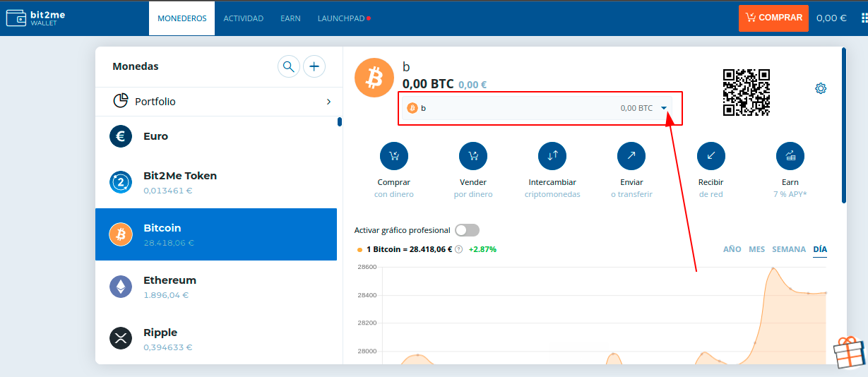Click the coin list scrollbar handle
This screenshot has width=868, height=377.
pos(340,121)
